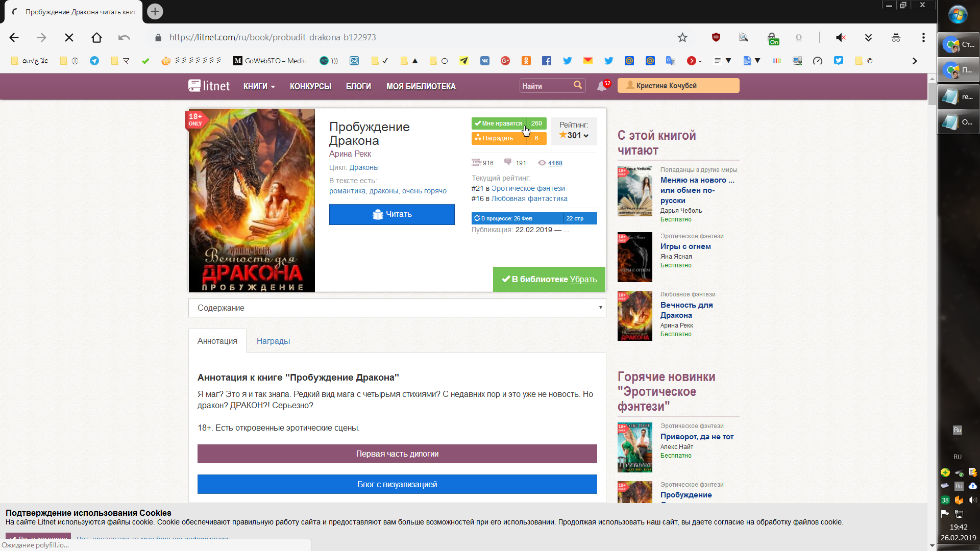The width and height of the screenshot is (980, 551).
Task: Open the 'Эротическое фэнтези' rating link
Action: coord(528,188)
